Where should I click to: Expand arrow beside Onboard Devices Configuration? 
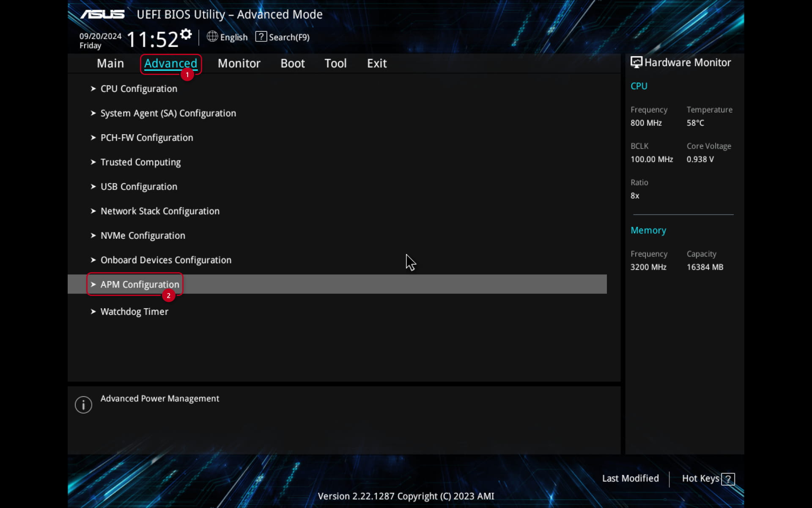click(x=93, y=260)
